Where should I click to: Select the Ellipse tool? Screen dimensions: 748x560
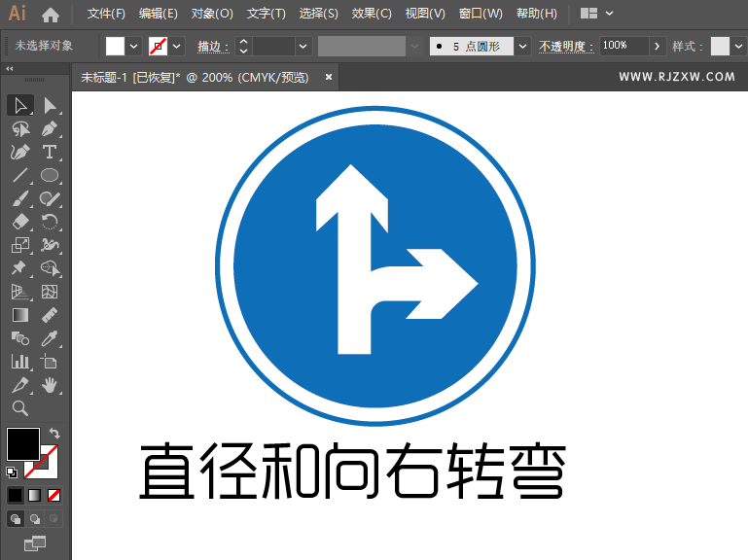(50, 176)
